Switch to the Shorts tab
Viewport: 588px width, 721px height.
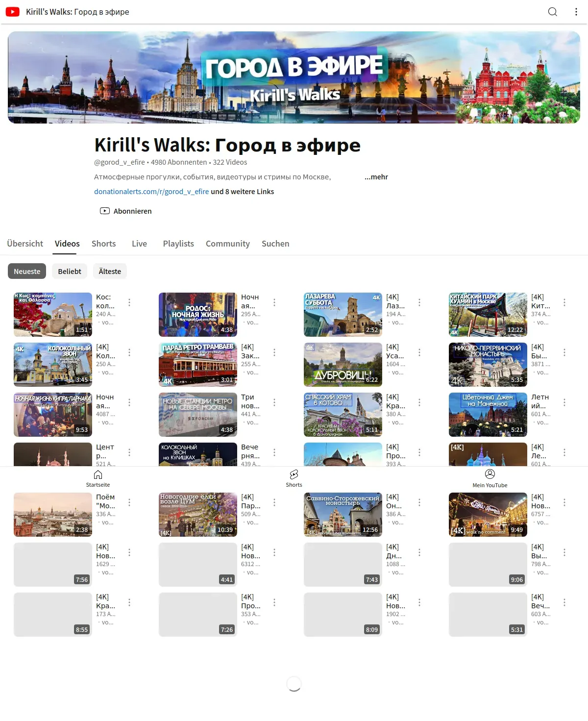coord(104,244)
